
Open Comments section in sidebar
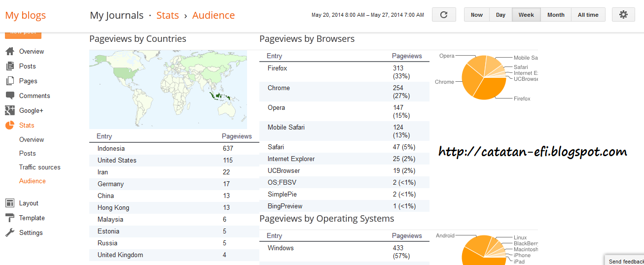tap(35, 96)
